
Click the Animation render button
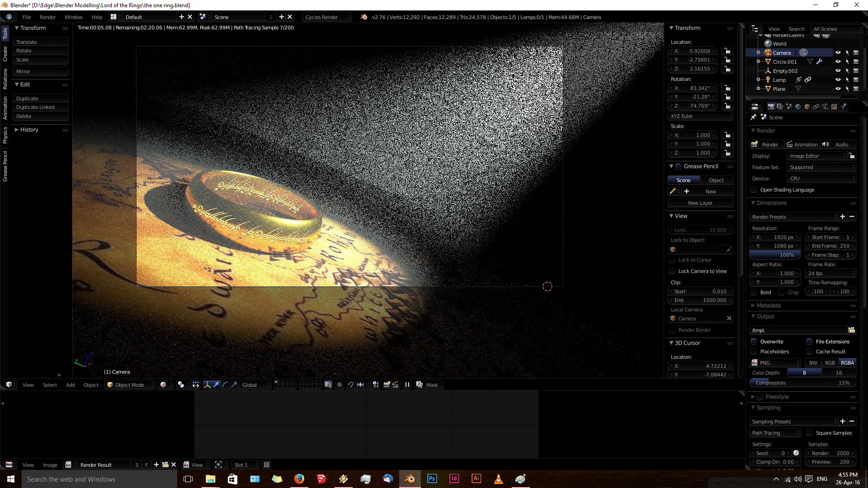click(x=802, y=145)
